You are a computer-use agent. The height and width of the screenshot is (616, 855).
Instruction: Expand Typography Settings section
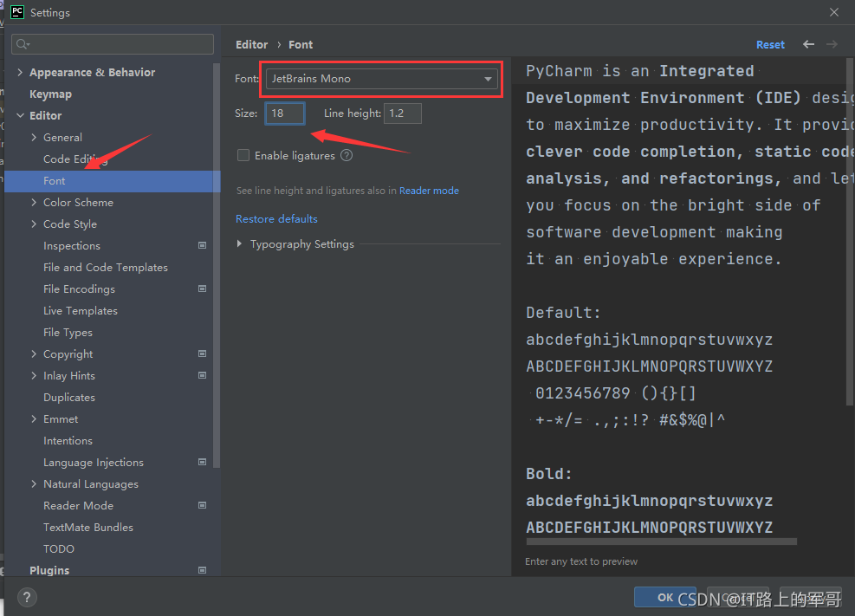coord(239,243)
